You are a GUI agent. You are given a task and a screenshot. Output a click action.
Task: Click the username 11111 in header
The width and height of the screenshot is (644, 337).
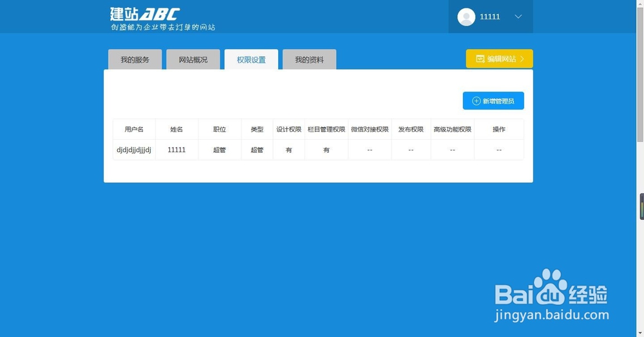pyautogui.click(x=489, y=17)
